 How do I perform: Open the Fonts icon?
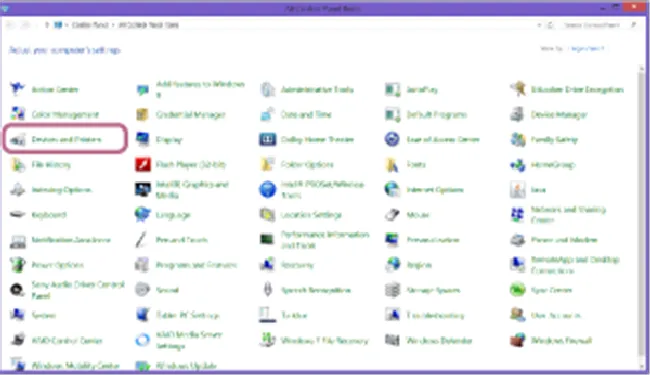click(x=392, y=165)
